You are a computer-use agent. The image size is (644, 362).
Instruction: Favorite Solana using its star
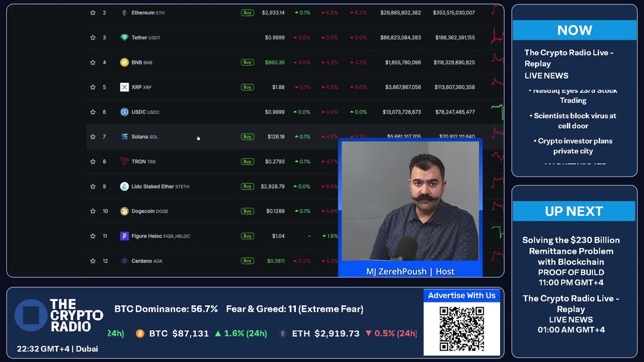click(x=93, y=137)
